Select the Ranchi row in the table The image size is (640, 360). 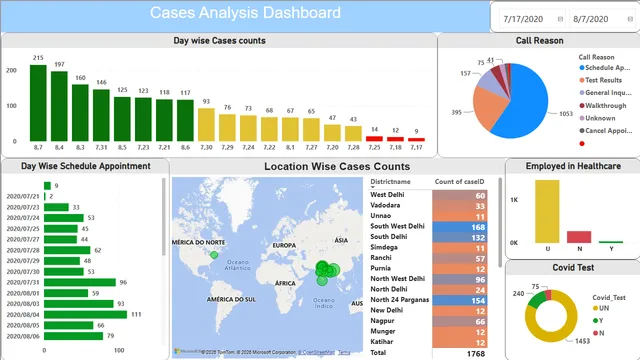[429, 258]
